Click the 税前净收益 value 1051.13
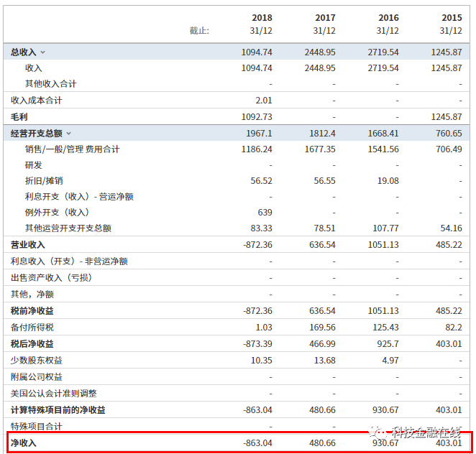The width and height of the screenshot is (476, 454). 383,311
